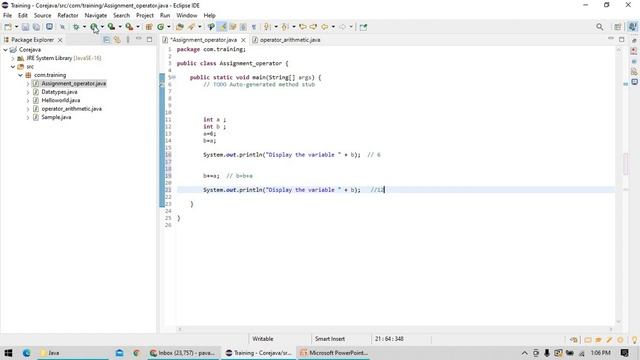The image size is (640, 360).
Task: Click the Smart Insert status bar field
Action: [330, 339]
